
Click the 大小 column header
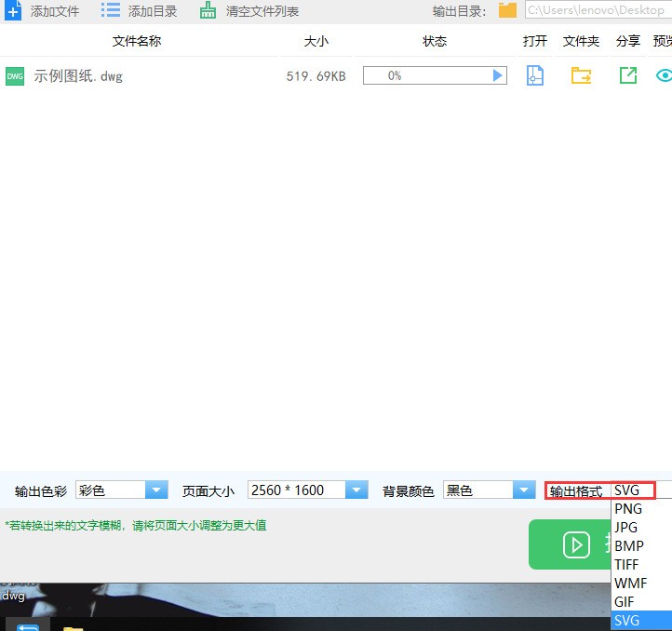pos(316,41)
